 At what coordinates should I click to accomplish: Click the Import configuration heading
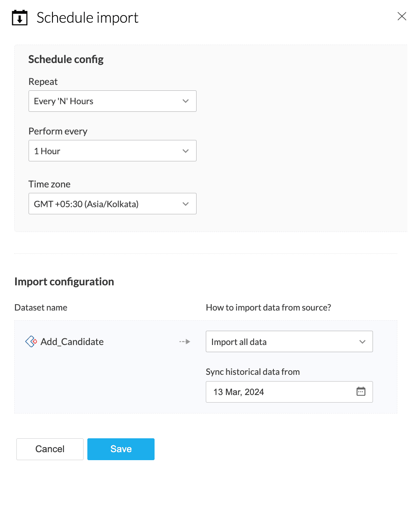pos(64,282)
